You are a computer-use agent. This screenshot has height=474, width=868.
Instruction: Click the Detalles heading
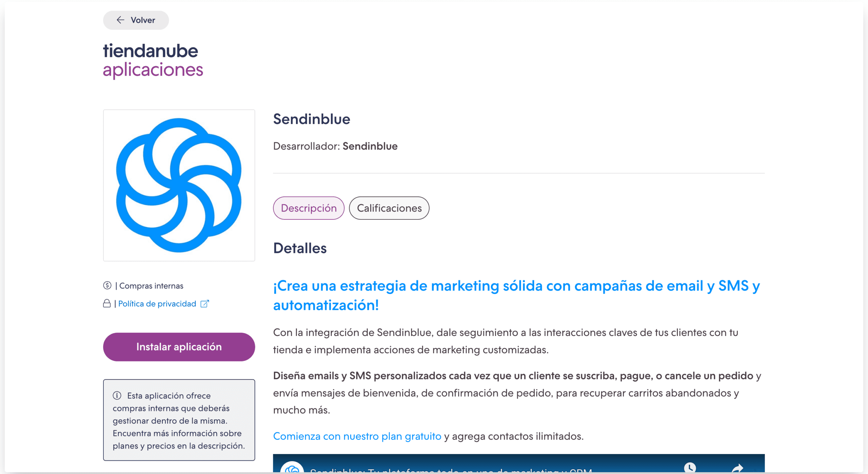[x=300, y=248]
